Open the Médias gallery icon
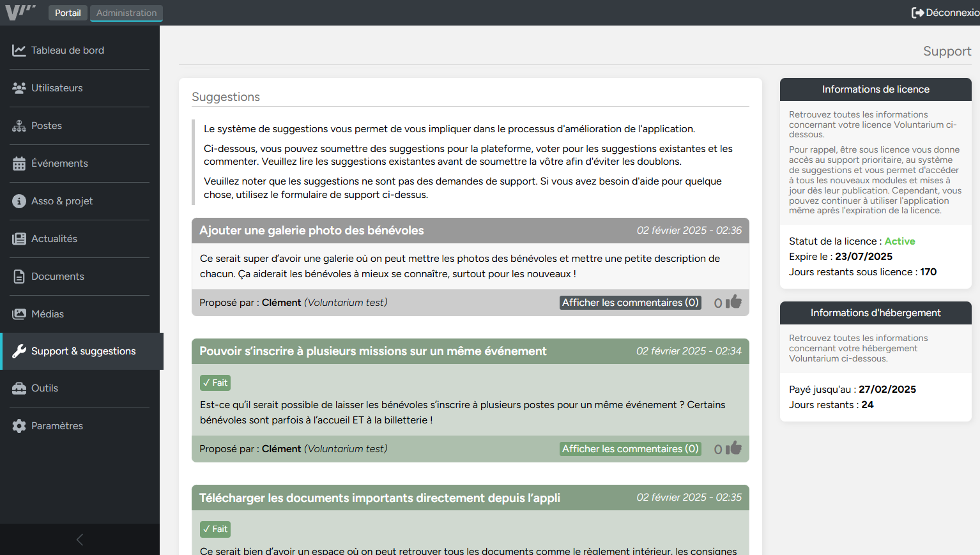The width and height of the screenshot is (980, 555). point(19,314)
